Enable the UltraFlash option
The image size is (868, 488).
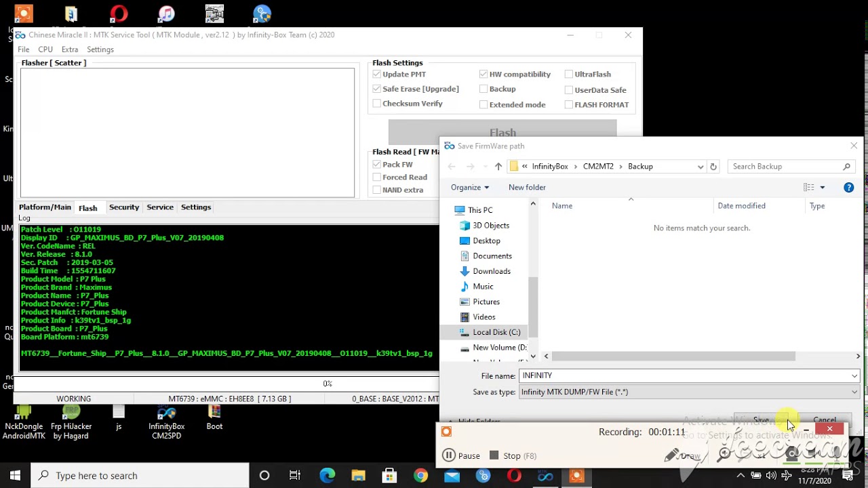pyautogui.click(x=569, y=74)
